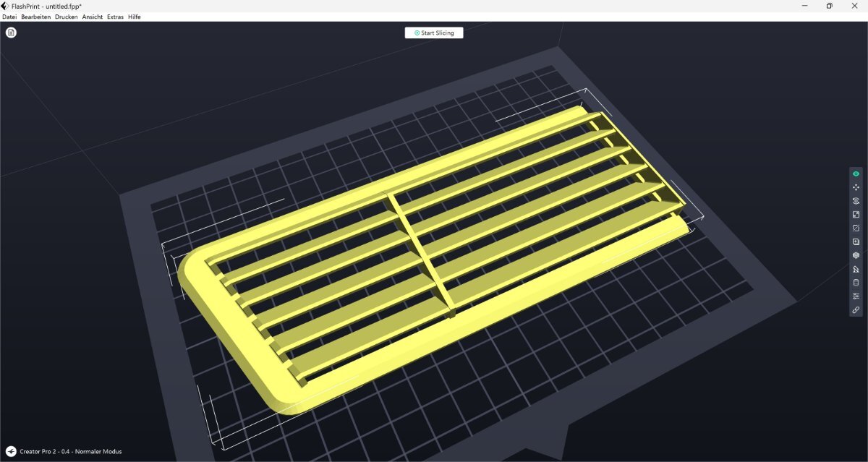868x462 pixels.
Task: Click the FlashPrint app icon in title bar
Action: tap(6, 6)
